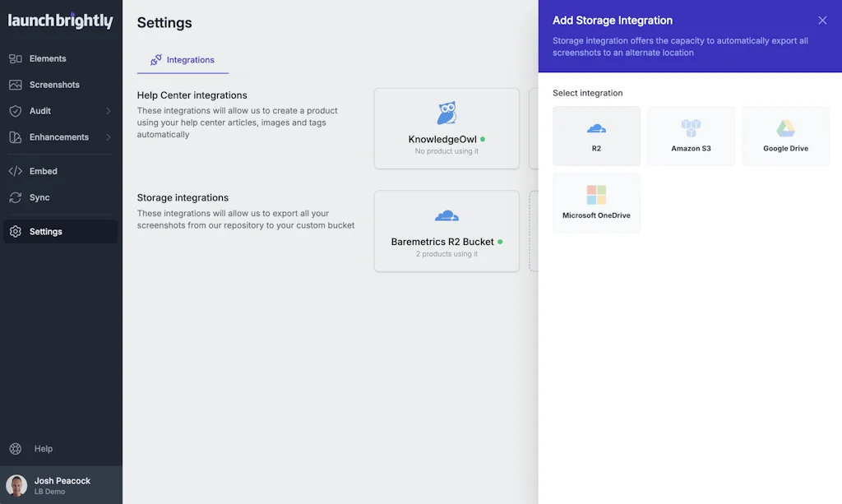The height and width of the screenshot is (504, 842).
Task: Open the Embed code section
Action: [43, 171]
